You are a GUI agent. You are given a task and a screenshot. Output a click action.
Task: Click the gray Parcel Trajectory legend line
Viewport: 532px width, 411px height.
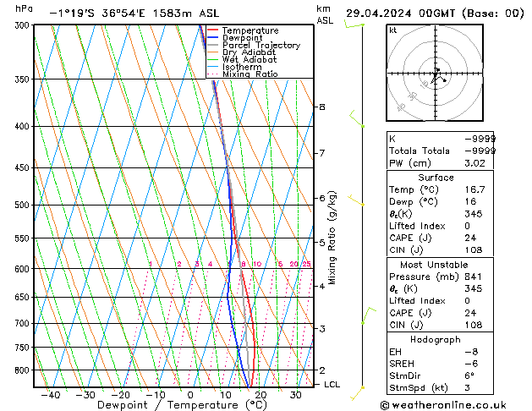coord(212,45)
